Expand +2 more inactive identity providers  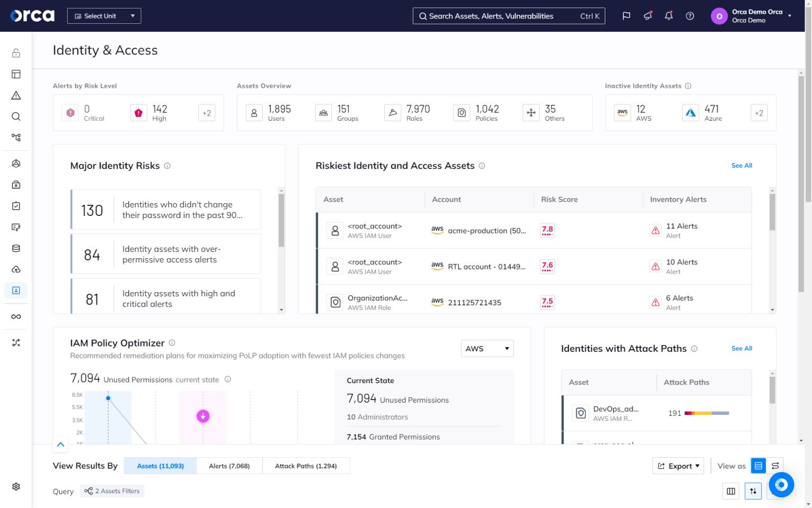tap(759, 113)
